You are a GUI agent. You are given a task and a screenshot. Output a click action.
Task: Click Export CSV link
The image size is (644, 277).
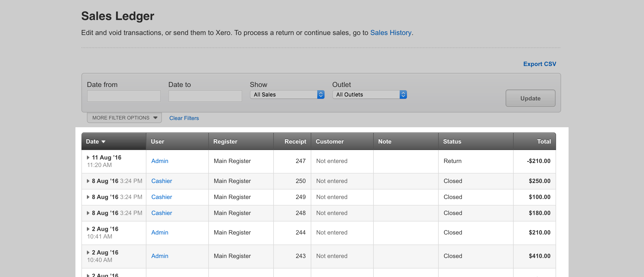pyautogui.click(x=539, y=64)
